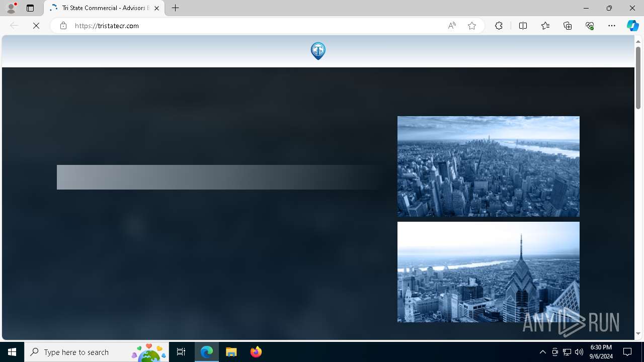
Task: Click the taskbar search box
Action: [98, 352]
